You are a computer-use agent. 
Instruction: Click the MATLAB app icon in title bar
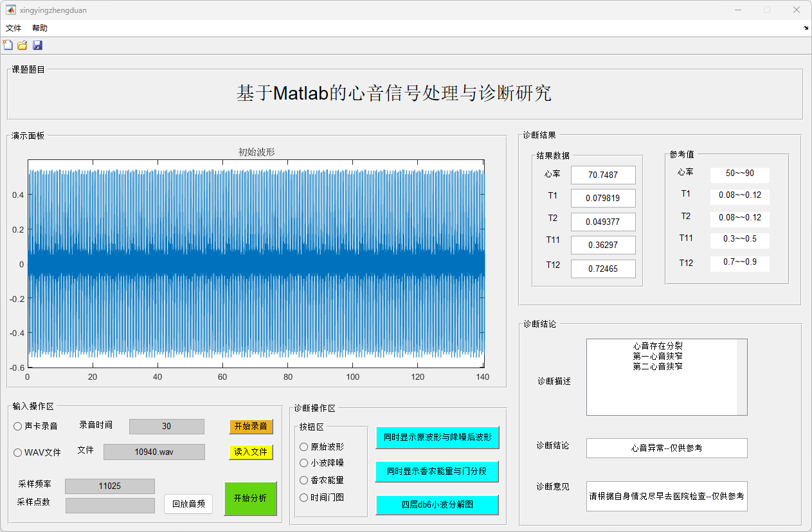tap(11, 10)
